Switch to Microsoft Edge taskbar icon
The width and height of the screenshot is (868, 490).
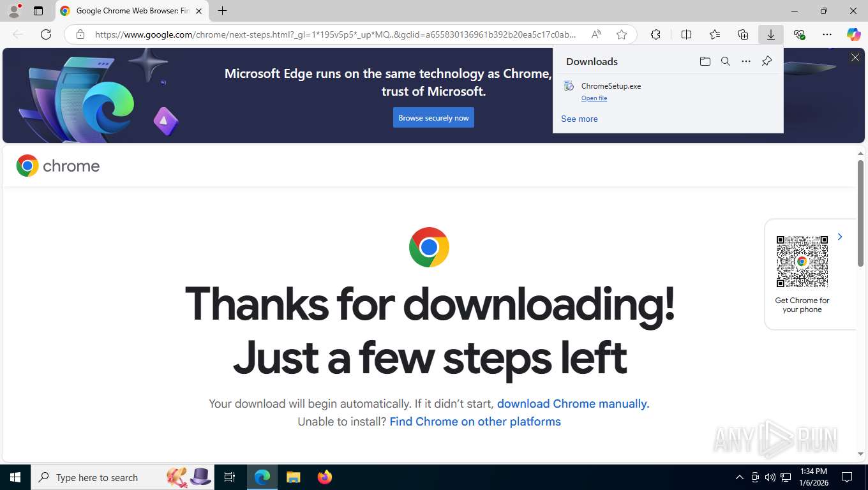[x=262, y=477]
